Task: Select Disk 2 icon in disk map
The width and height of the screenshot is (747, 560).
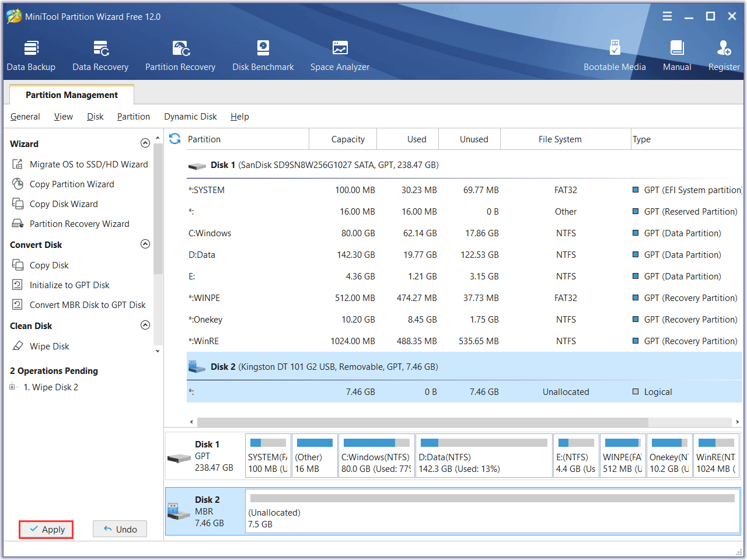Action: [179, 512]
